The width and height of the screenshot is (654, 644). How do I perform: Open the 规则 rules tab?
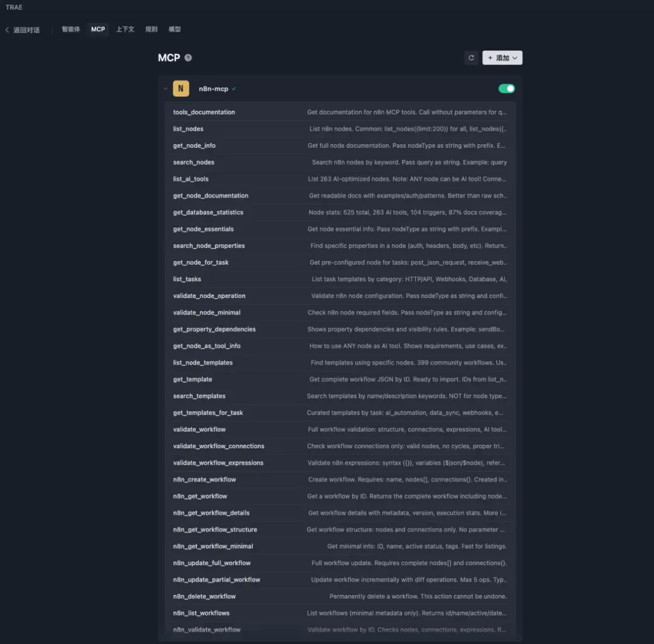(151, 29)
